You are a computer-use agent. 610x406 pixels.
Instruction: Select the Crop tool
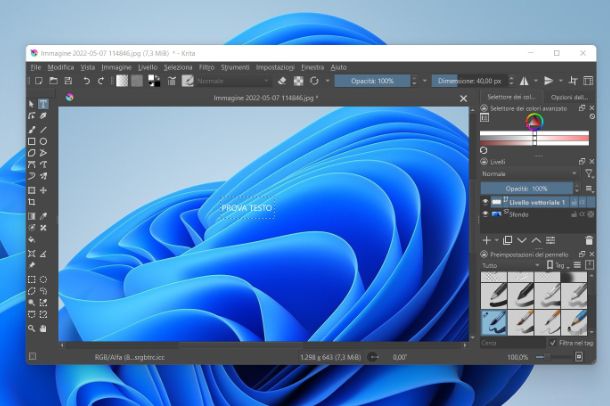32,202
